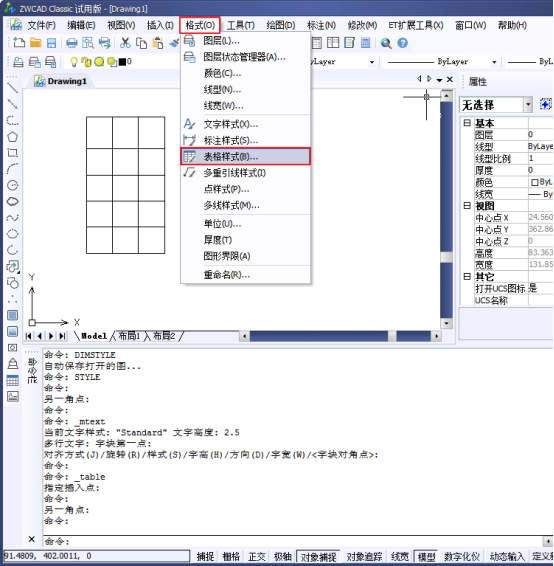Collapse the 基本 property group
This screenshot has height=566, width=554.
coord(467,123)
